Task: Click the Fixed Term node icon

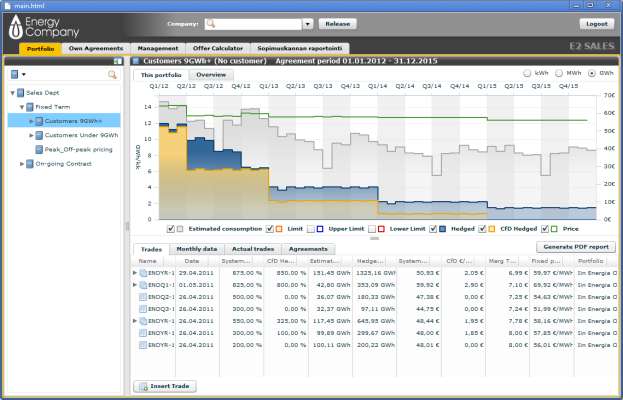Action: pyautogui.click(x=30, y=107)
